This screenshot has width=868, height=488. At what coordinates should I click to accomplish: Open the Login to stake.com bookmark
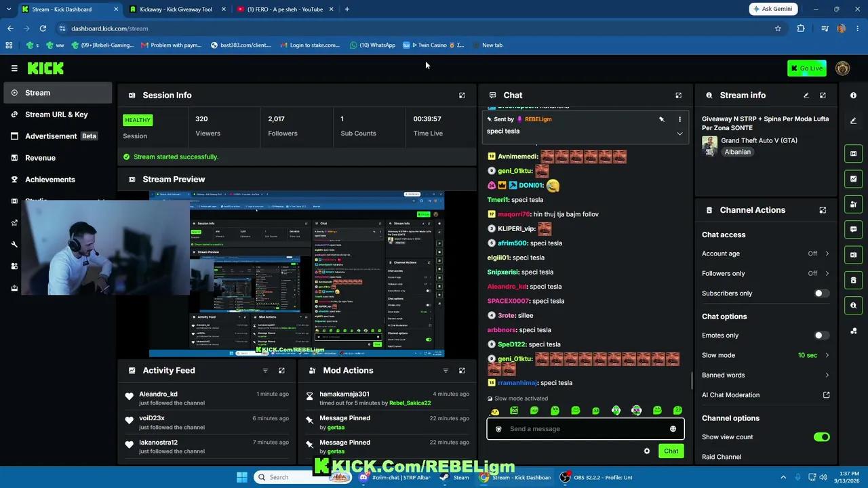pos(309,45)
